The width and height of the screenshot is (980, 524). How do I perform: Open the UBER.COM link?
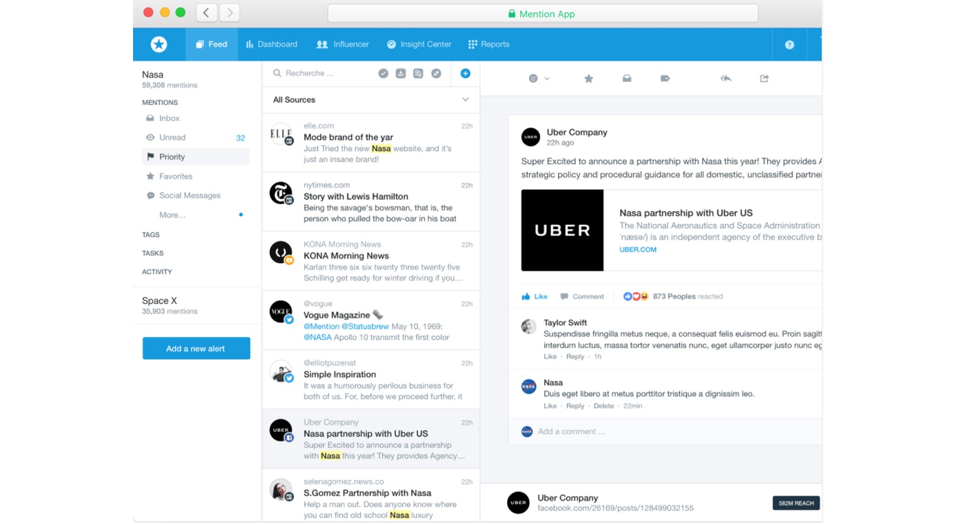click(638, 250)
